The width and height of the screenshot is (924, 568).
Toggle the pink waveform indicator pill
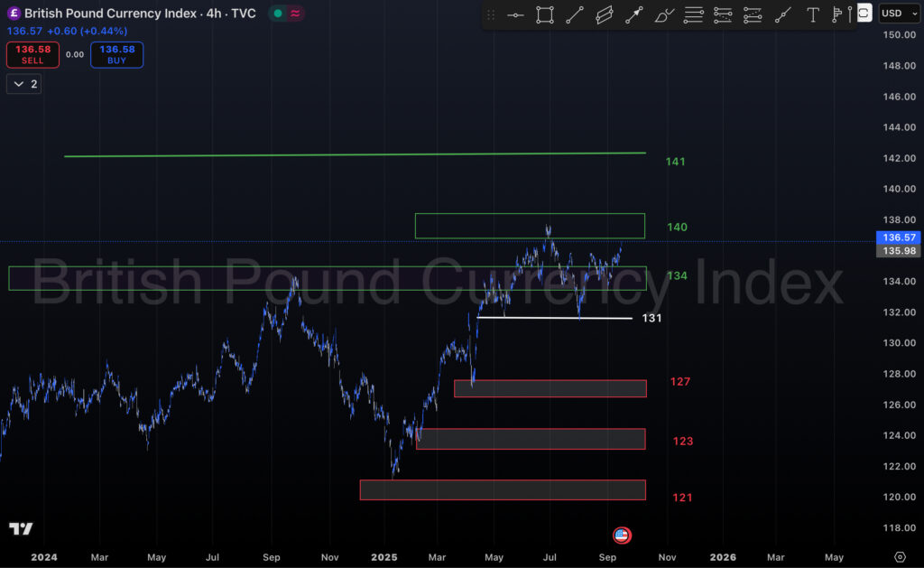(291, 14)
